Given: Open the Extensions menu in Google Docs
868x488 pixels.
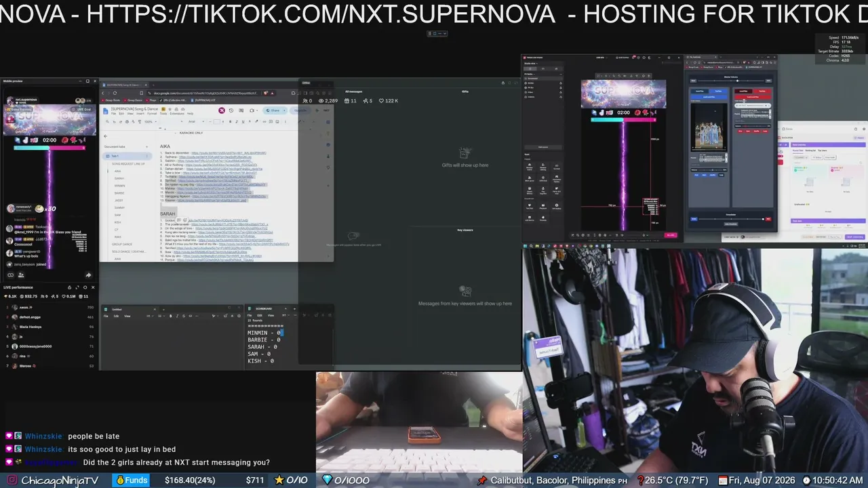Looking at the screenshot, I should 176,113.
